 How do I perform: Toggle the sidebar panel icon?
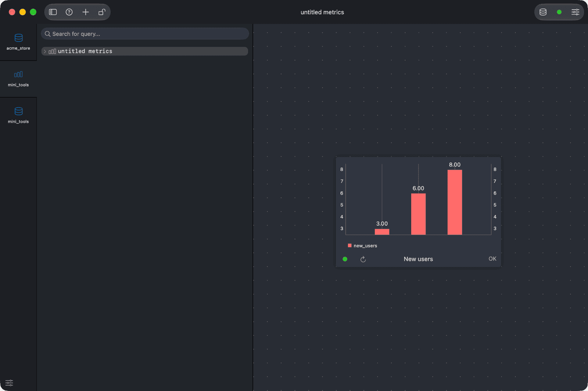point(53,12)
